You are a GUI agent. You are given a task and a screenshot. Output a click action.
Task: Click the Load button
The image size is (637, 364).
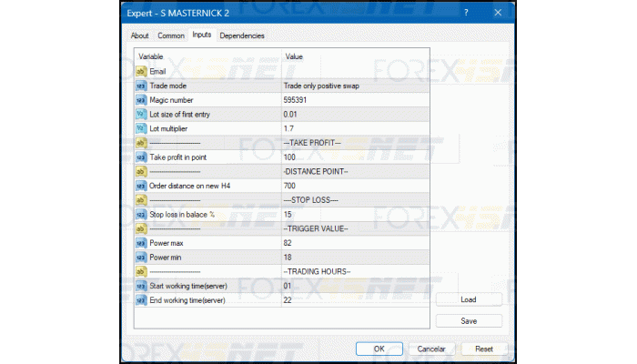[469, 299]
